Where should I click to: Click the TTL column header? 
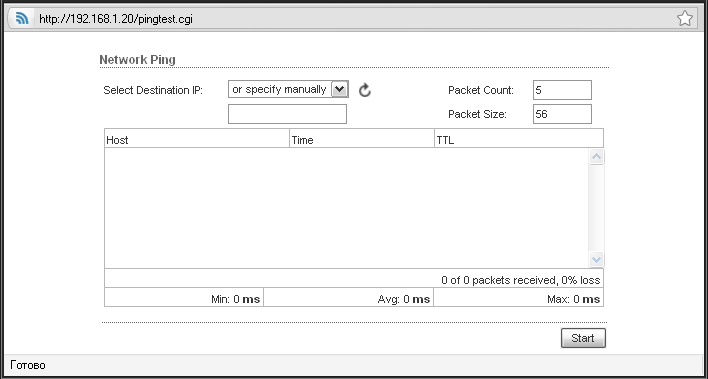[519, 138]
